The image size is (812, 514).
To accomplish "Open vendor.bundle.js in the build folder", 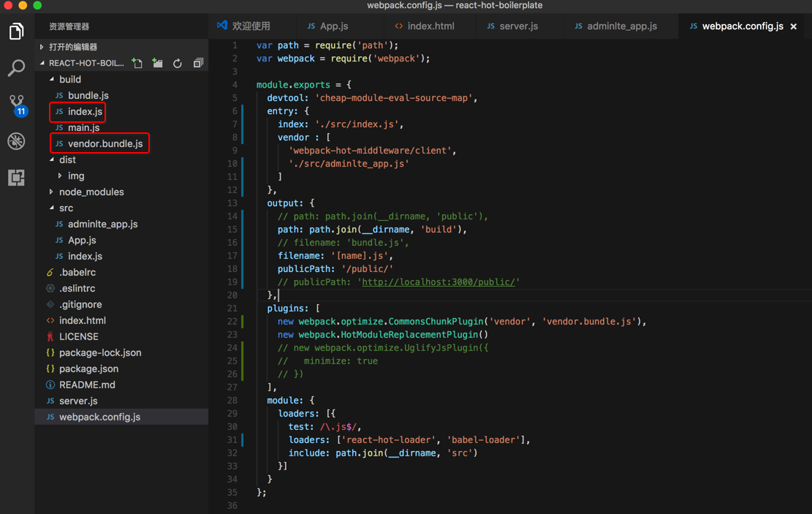I will coord(105,144).
